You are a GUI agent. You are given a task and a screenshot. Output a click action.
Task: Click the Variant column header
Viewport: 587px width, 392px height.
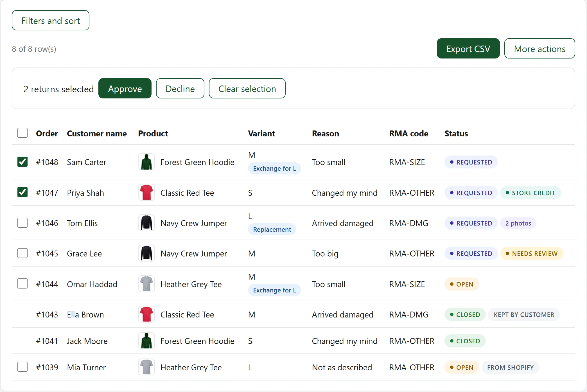tap(261, 134)
